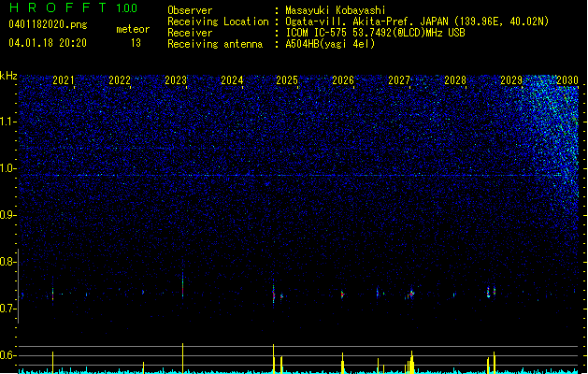Click the 2029 time marker
The height and width of the screenshot is (374, 588).
(511, 80)
